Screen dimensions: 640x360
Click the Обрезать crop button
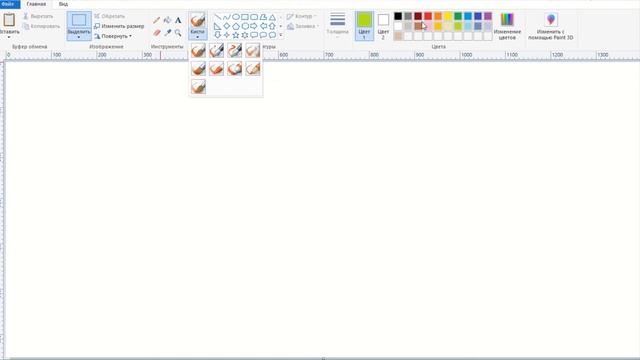[x=109, y=16]
